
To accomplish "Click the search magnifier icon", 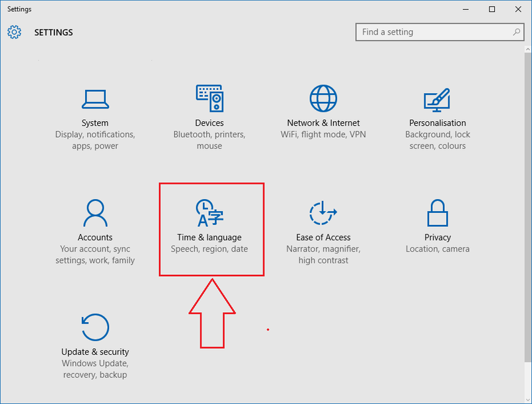I will pyautogui.click(x=517, y=32).
